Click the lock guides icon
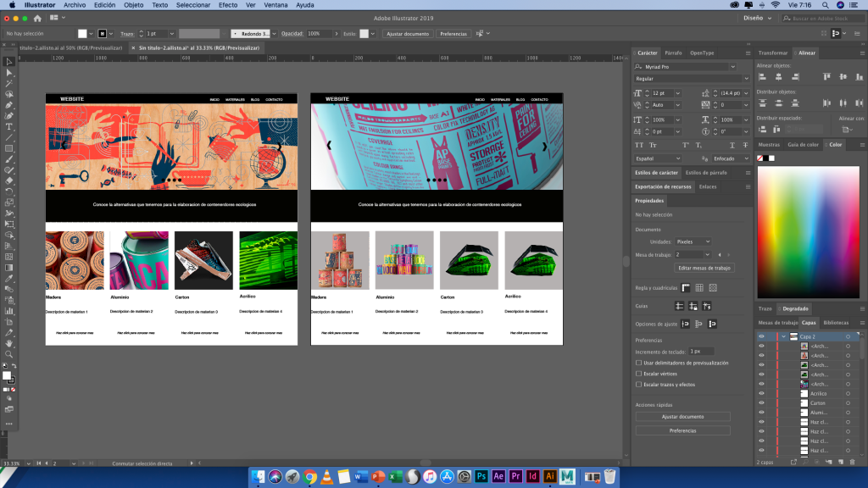The image size is (868, 488). pyautogui.click(x=694, y=306)
